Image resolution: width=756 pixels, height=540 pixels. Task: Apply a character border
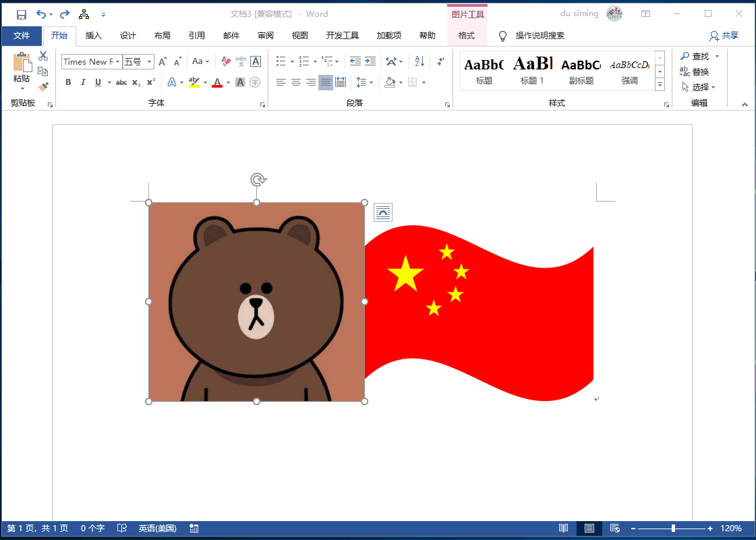[x=256, y=61]
